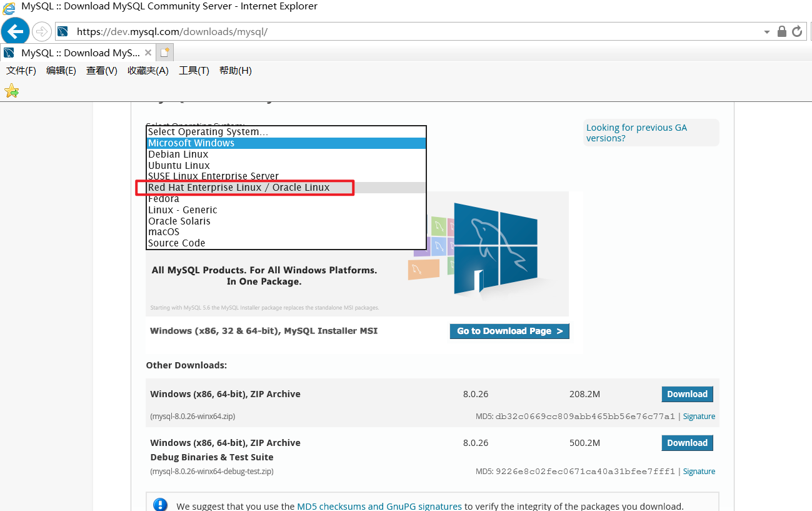This screenshot has height=511, width=812.
Task: Click MySQL favicon in address bar
Action: 63,31
